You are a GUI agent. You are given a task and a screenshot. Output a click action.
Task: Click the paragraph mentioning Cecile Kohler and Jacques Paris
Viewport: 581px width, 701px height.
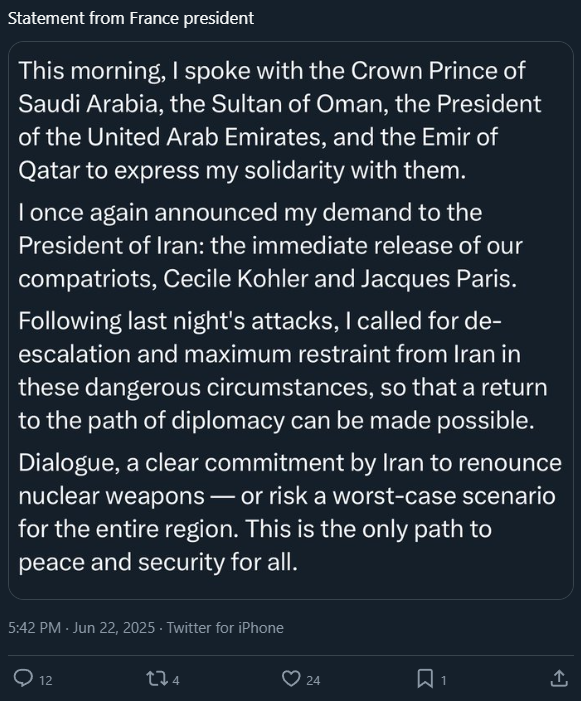click(x=270, y=245)
